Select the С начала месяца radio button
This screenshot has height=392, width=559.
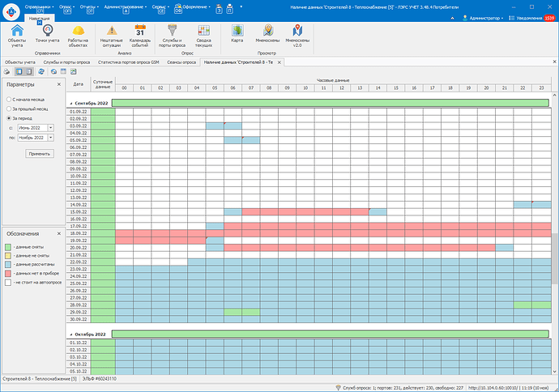pos(9,100)
